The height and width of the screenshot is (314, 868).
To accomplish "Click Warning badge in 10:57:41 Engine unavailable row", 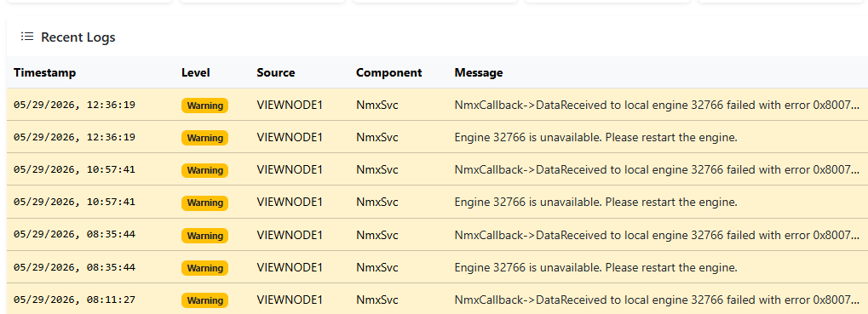I will pos(204,203).
